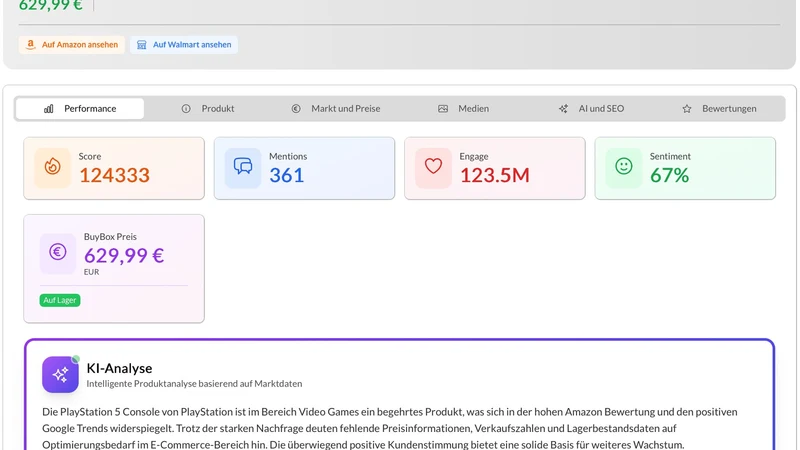The image size is (800, 450).
Task: Click the Auf Lager stock badge
Action: [60, 300]
